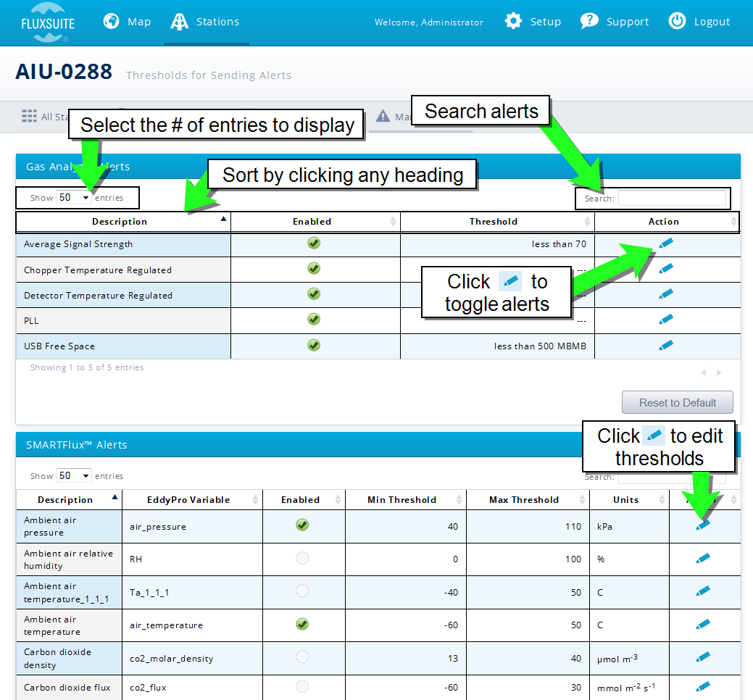Click the Gas Analyzer search field

672,198
